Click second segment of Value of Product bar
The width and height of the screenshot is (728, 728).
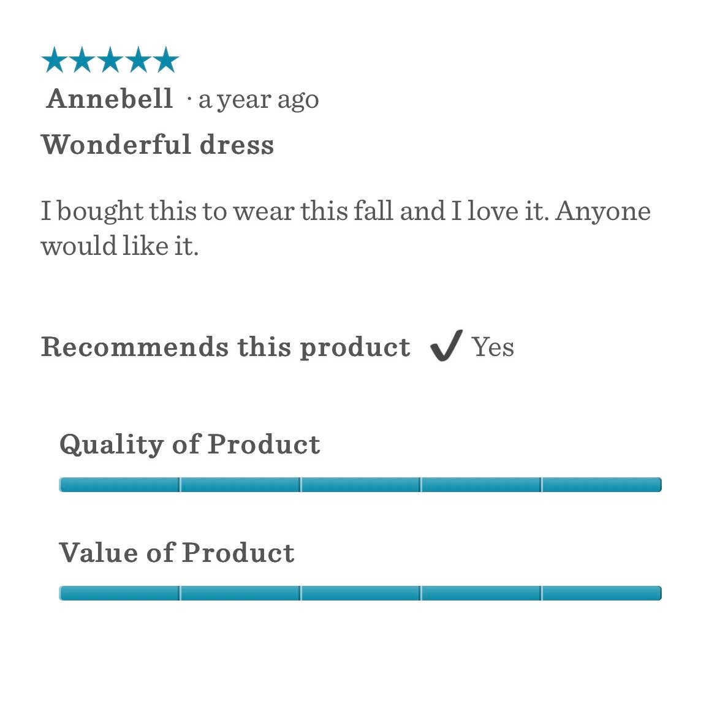[x=240, y=593]
